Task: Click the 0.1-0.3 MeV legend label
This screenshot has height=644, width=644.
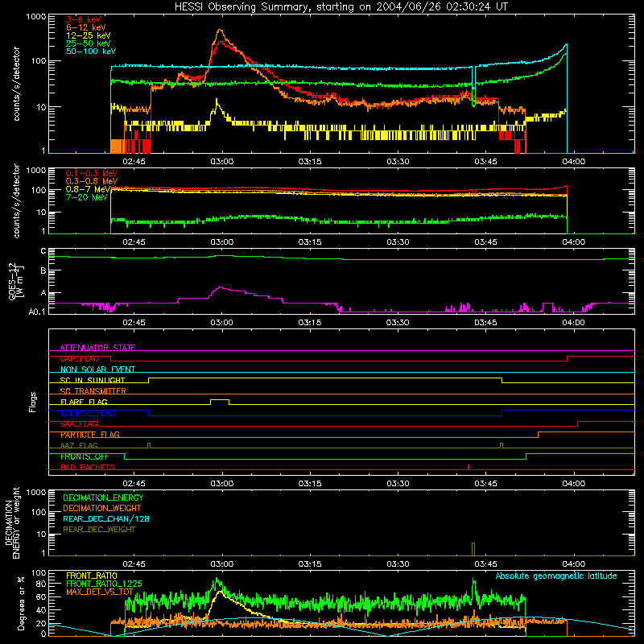Action: pyautogui.click(x=92, y=173)
